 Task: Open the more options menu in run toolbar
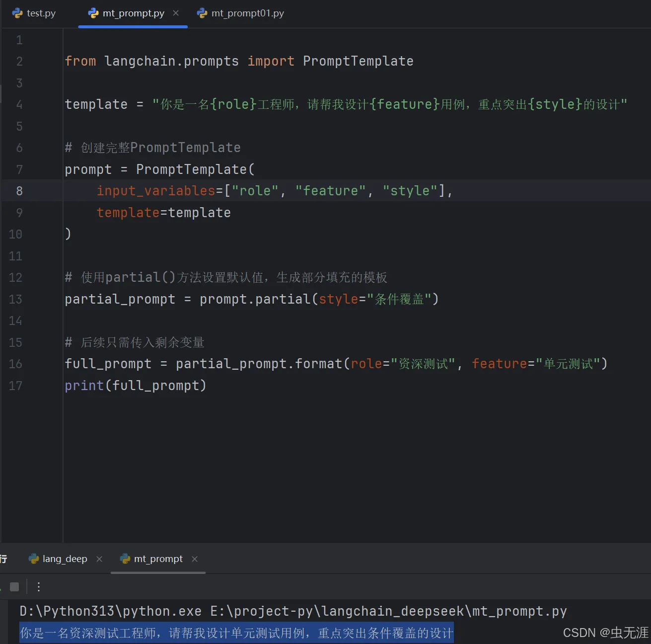coord(38,587)
